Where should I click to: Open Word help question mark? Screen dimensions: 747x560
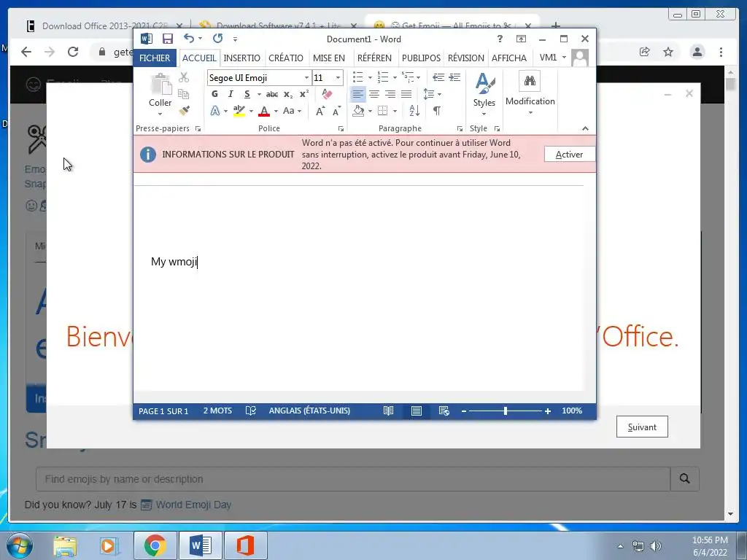(499, 39)
